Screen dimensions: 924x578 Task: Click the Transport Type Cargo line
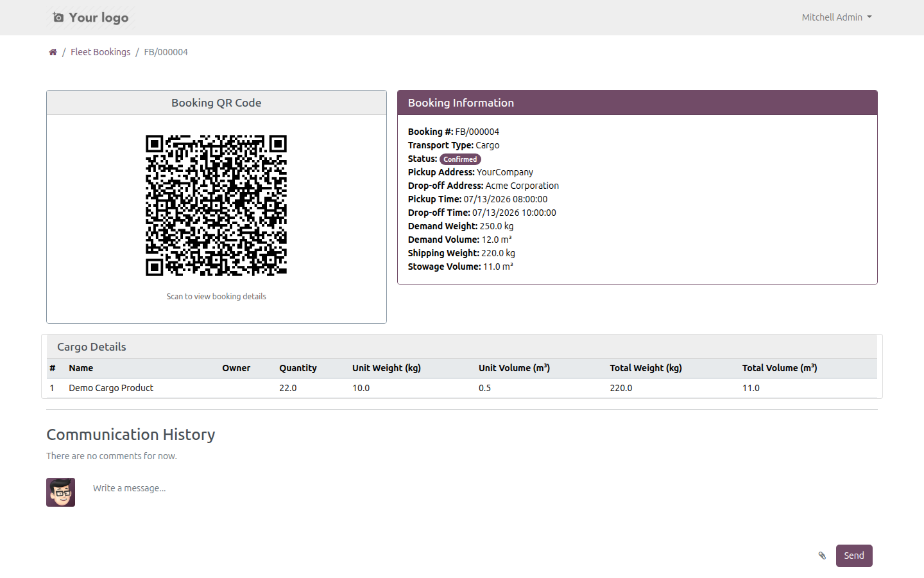[454, 145]
